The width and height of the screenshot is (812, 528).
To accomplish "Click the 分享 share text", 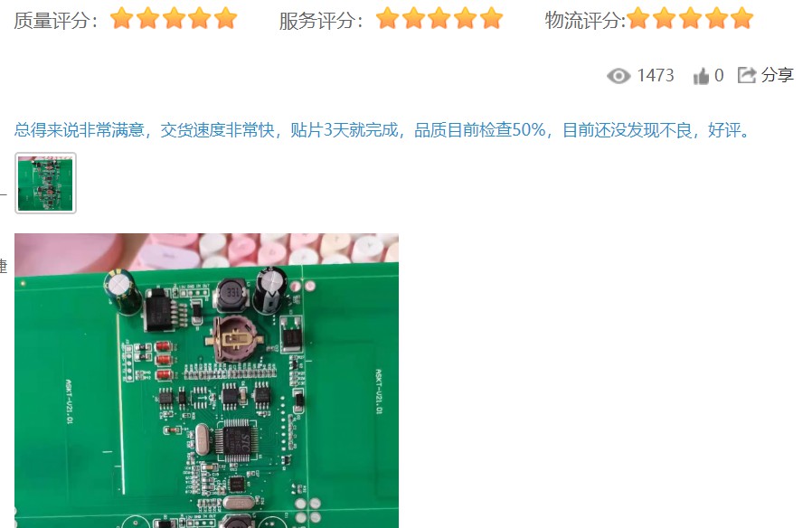I will (778, 75).
